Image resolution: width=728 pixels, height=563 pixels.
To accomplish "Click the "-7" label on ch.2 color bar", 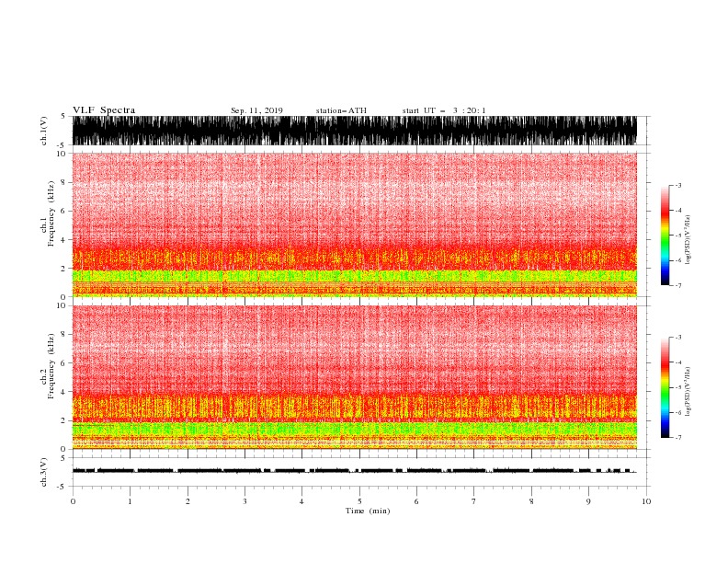I will (x=678, y=438).
